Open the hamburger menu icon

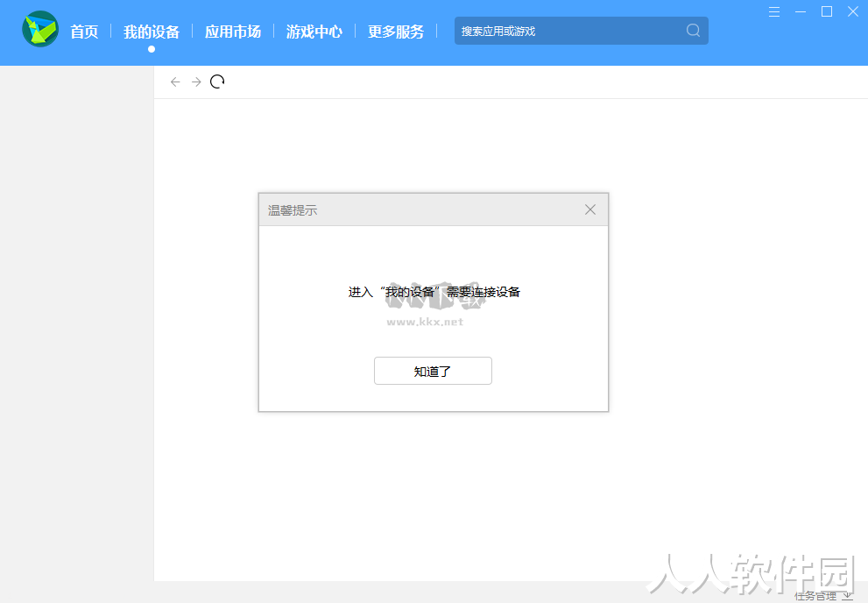[x=774, y=11]
